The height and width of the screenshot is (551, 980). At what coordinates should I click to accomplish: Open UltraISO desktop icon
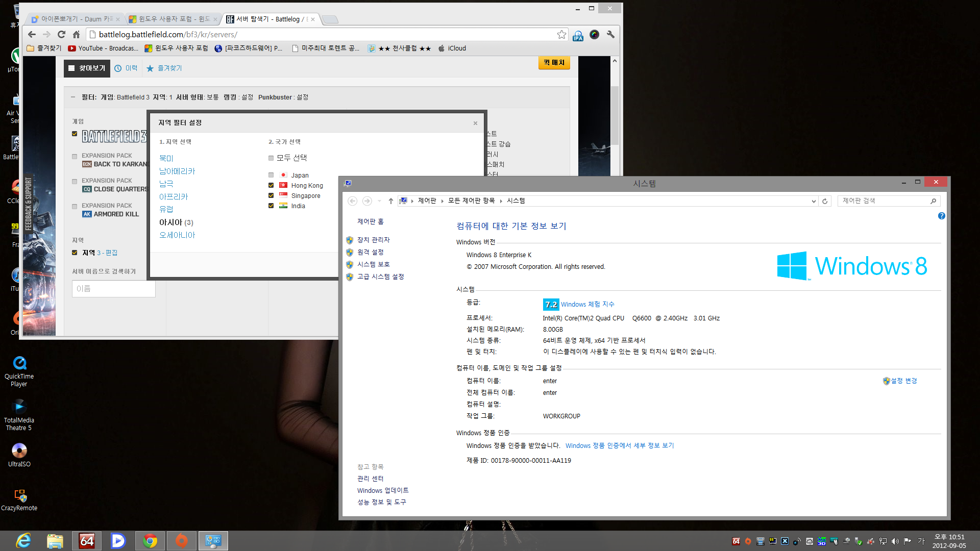(x=19, y=455)
